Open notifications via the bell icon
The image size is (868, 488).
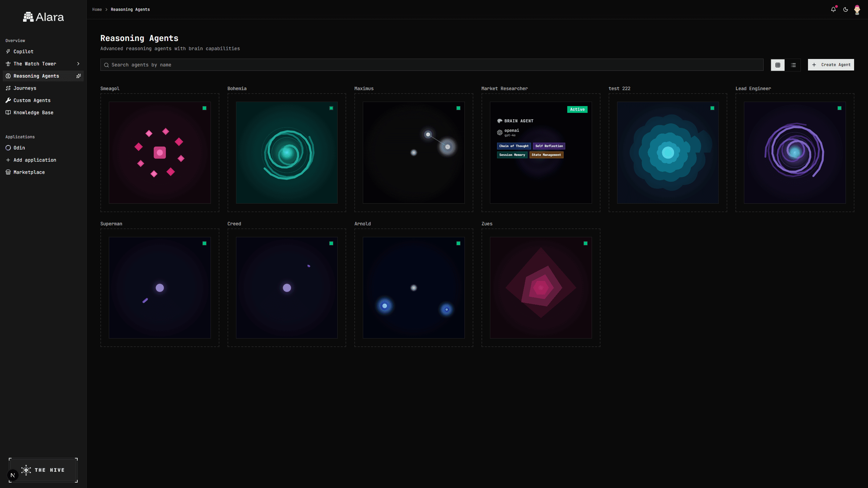(x=833, y=9)
